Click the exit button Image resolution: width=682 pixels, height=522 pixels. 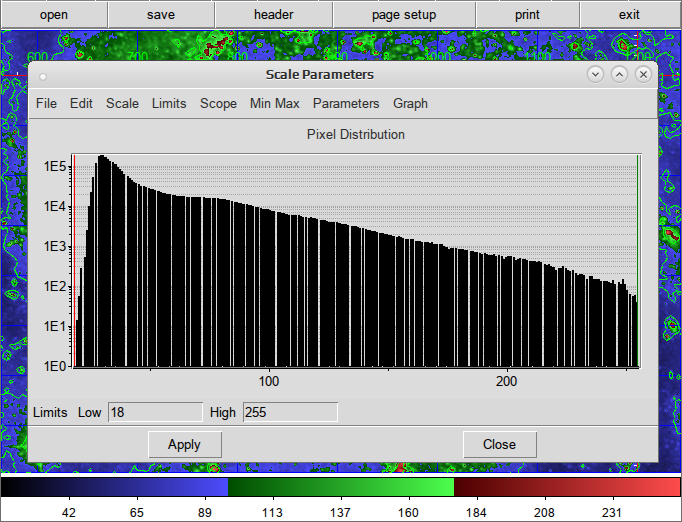[629, 15]
